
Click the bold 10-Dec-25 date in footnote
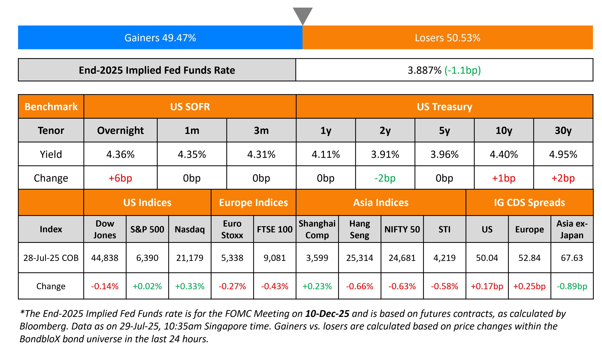327,314
